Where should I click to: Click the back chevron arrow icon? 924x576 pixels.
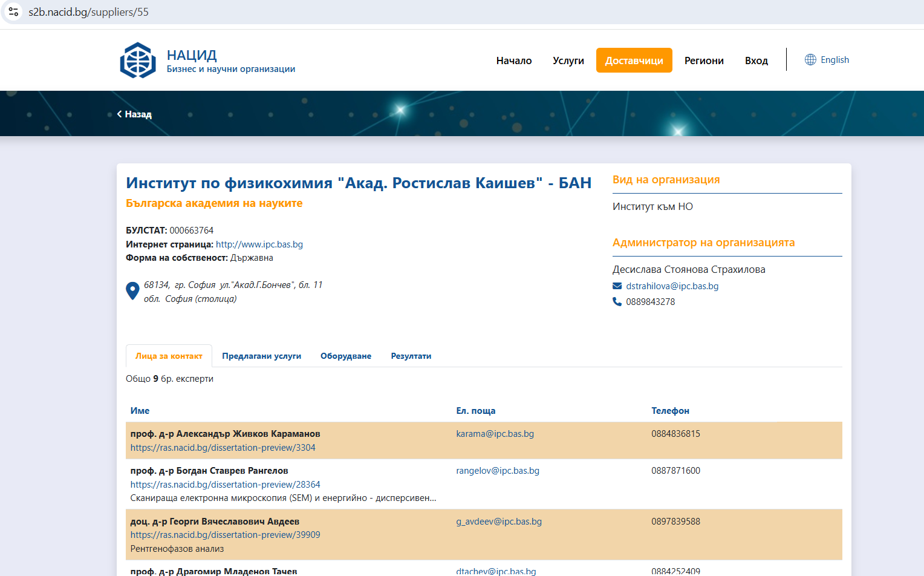(x=119, y=114)
